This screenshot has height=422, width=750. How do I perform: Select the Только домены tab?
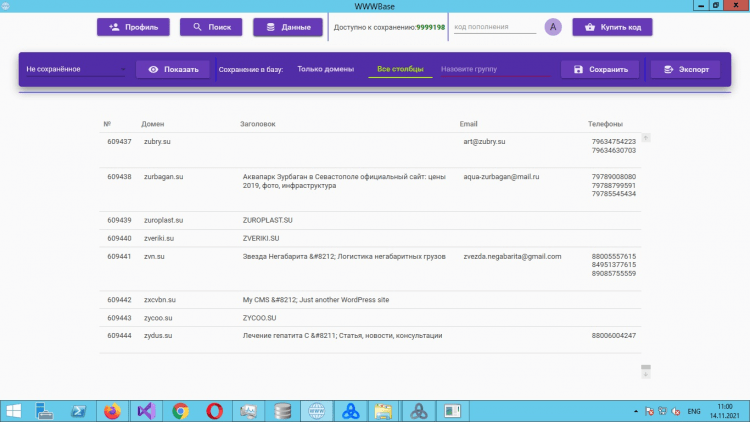pos(326,69)
